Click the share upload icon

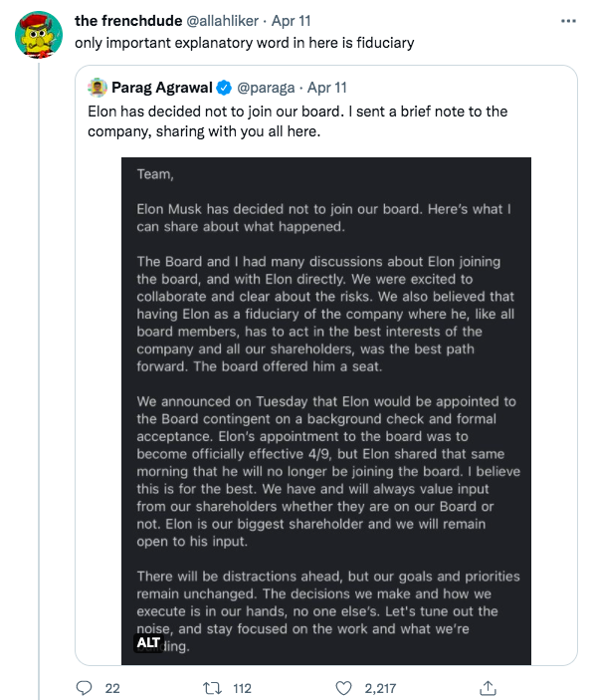tap(488, 688)
